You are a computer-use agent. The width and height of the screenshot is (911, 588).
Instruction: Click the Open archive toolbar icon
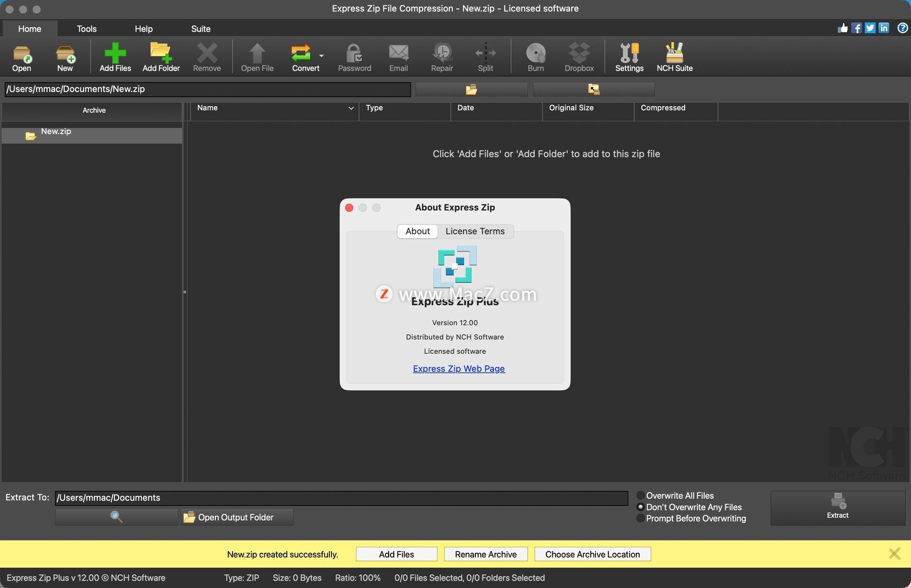(x=21, y=57)
